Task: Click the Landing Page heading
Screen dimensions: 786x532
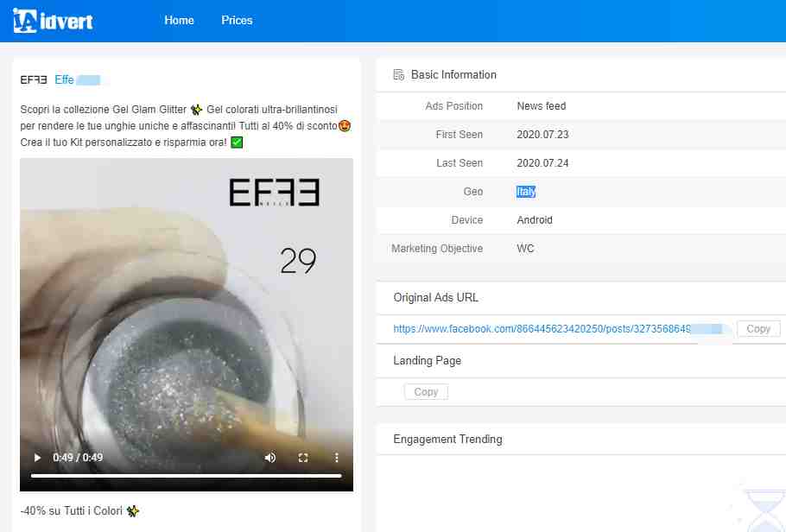Action: point(427,361)
